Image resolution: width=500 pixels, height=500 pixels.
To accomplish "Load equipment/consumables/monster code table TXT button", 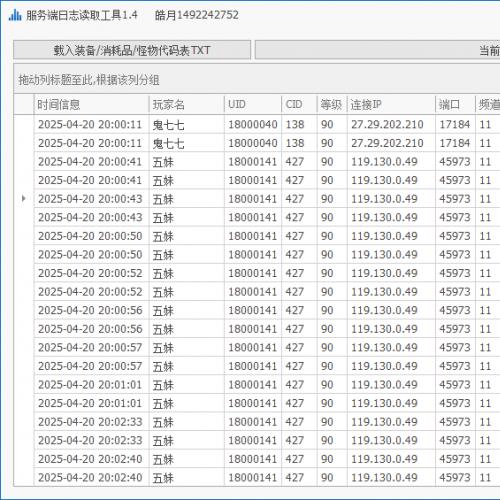I will (x=132, y=50).
